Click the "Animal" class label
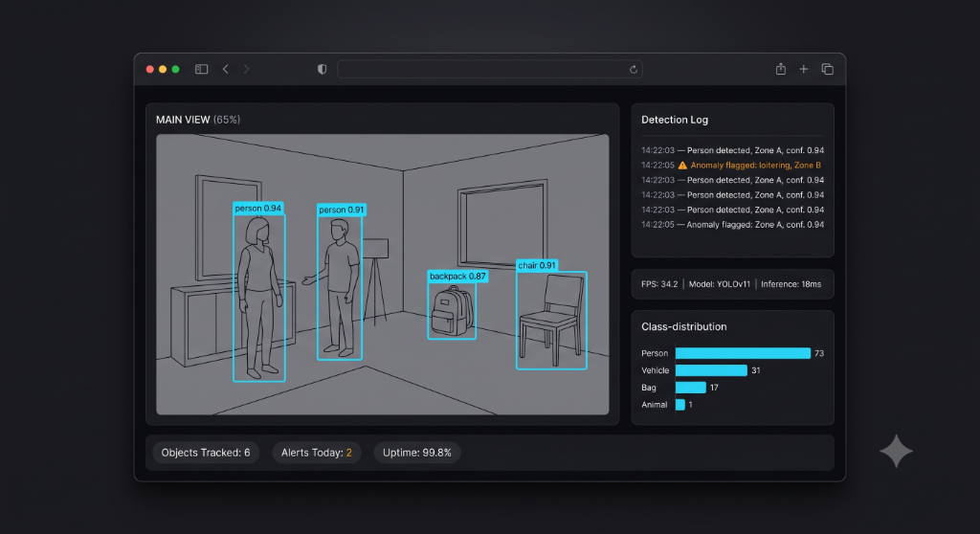 click(x=655, y=405)
